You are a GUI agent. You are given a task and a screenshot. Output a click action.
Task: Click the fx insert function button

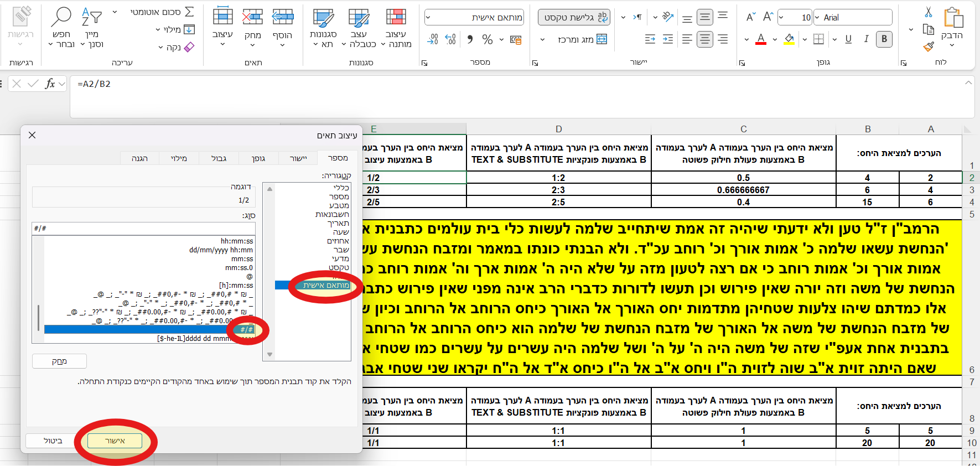tap(50, 84)
